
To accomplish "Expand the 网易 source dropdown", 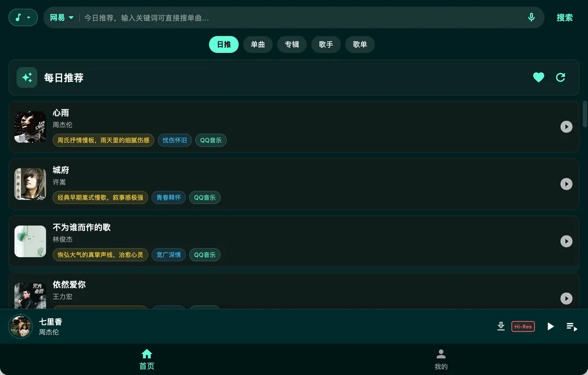I will click(x=62, y=17).
